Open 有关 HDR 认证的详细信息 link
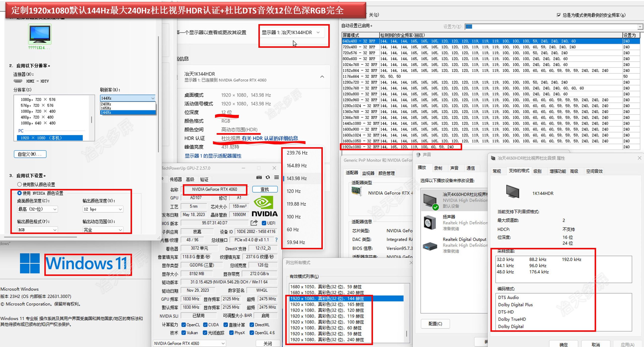 click(270, 138)
